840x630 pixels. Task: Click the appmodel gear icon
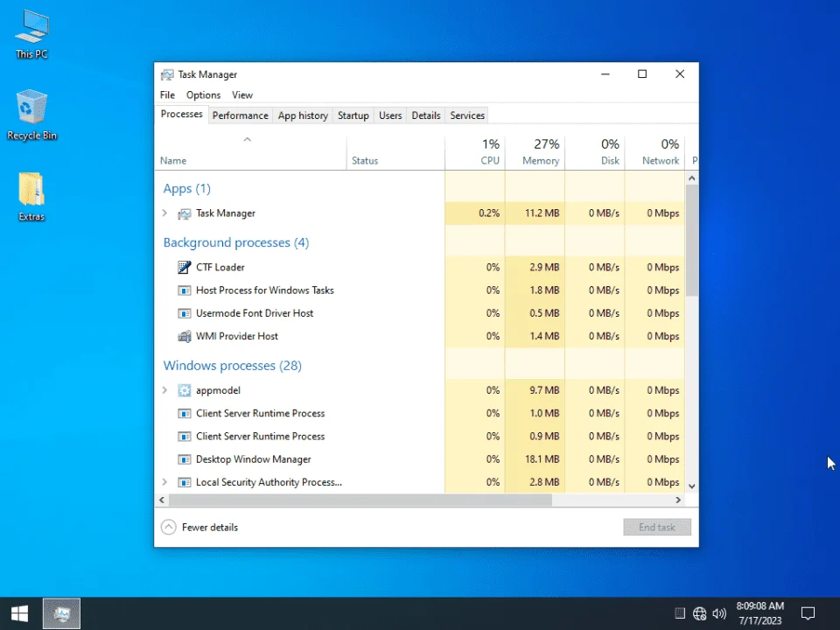click(185, 390)
